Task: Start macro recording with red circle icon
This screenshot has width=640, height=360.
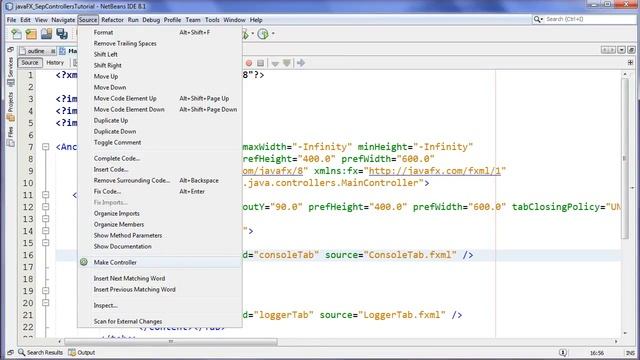Action: click(x=249, y=63)
